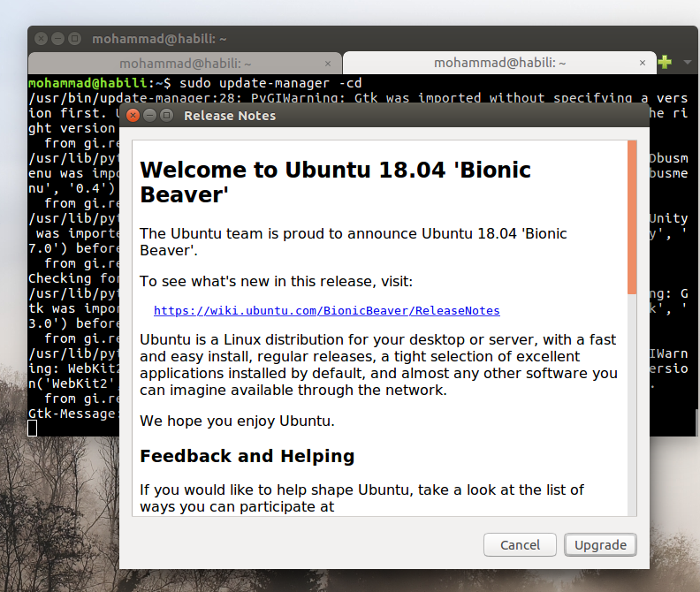Close the terminal window
Image resolution: width=700 pixels, height=592 pixels.
41,39
